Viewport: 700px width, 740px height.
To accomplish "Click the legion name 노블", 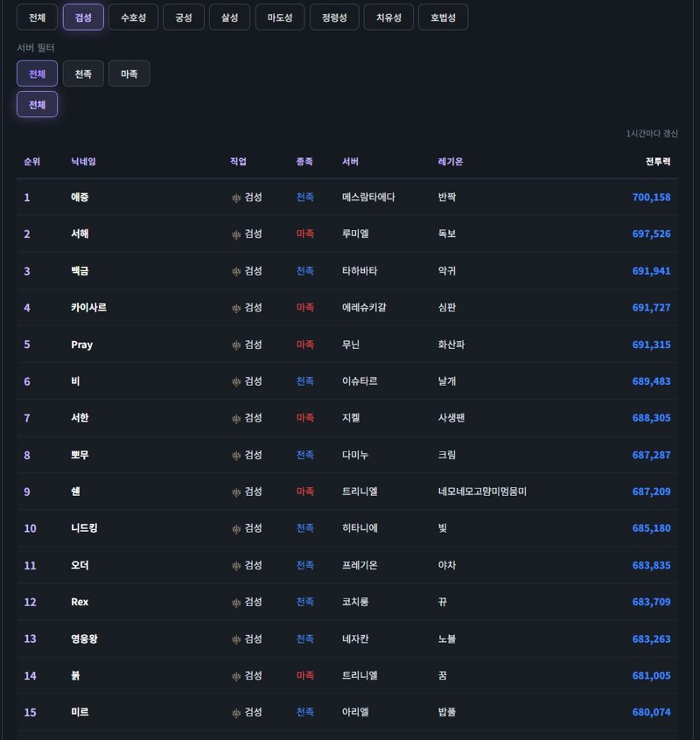I will (x=446, y=639).
